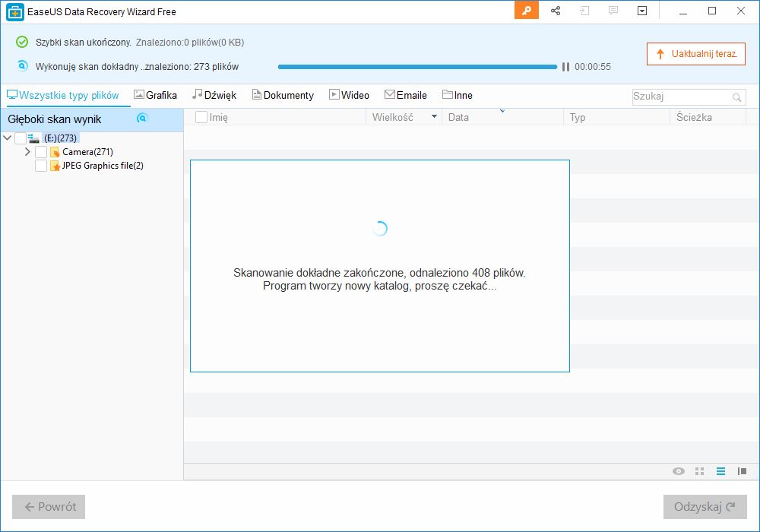760x532 pixels.
Task: Click the Powrót back button
Action: point(49,507)
